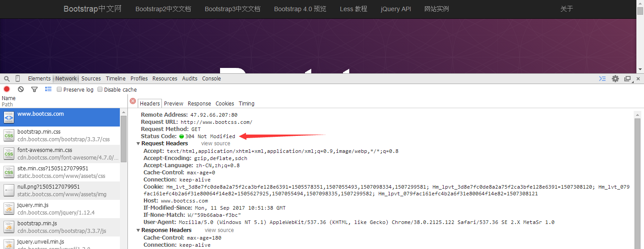Open Less 教程 nav link

[353, 9]
